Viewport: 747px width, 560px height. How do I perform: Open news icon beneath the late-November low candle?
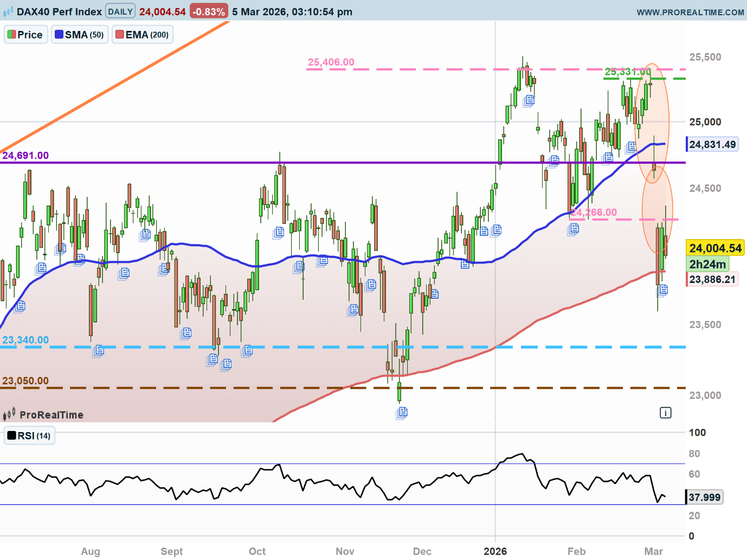click(x=402, y=413)
